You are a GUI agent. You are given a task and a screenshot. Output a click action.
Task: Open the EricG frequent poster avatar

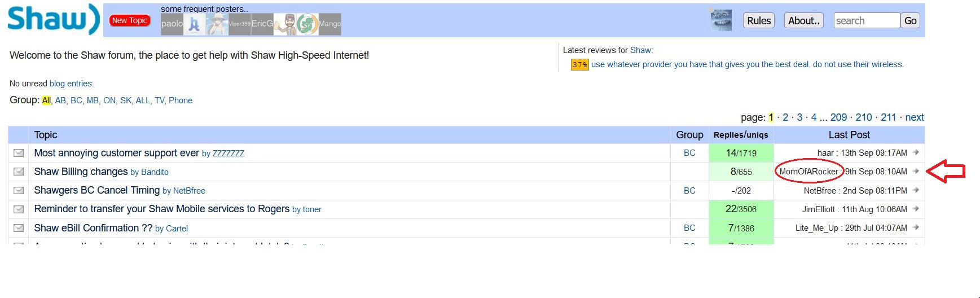(262, 24)
